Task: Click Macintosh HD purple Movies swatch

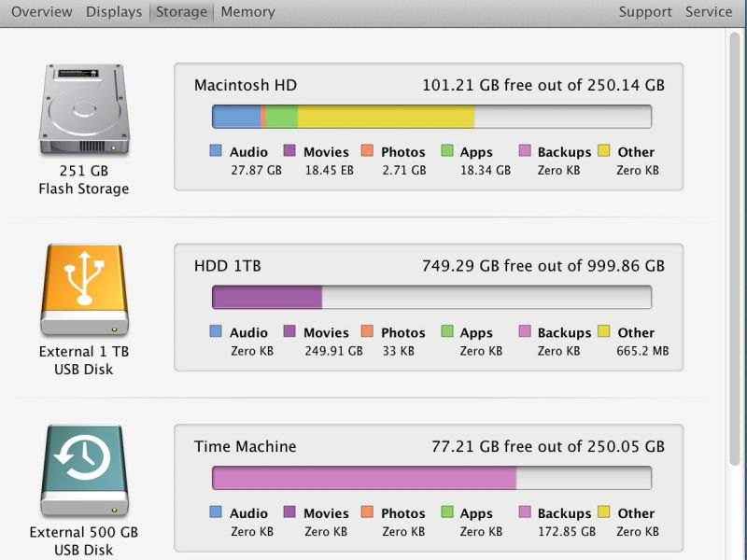Action: click(x=289, y=151)
